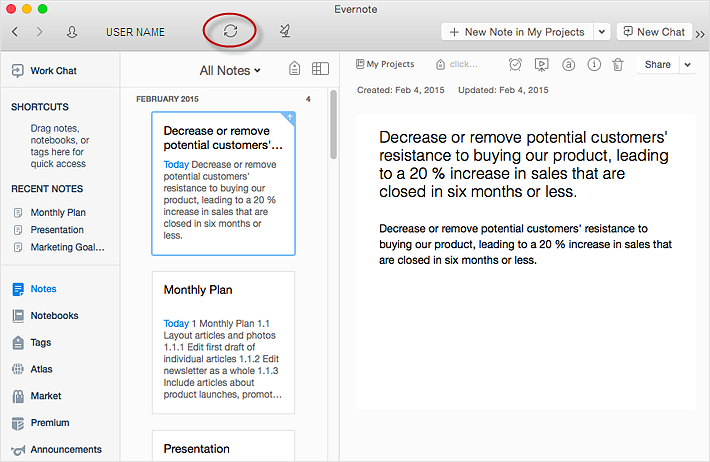
Task: Toggle the notebook filter icon in list header
Action: tap(294, 69)
